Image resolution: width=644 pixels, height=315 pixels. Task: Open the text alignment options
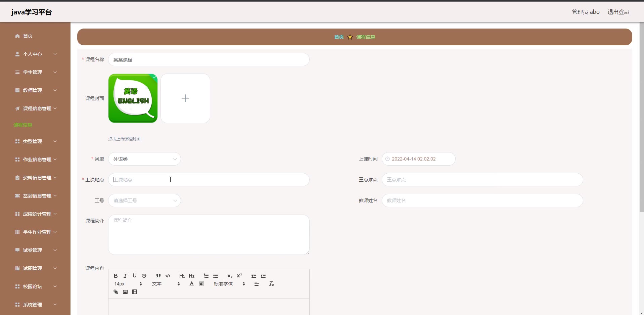pos(257,284)
